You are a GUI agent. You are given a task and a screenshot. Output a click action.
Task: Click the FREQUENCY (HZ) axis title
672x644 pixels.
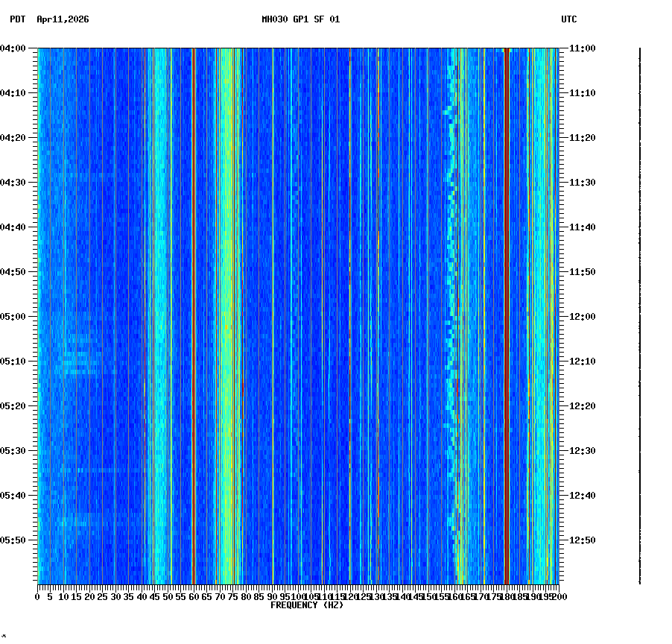click(x=307, y=604)
